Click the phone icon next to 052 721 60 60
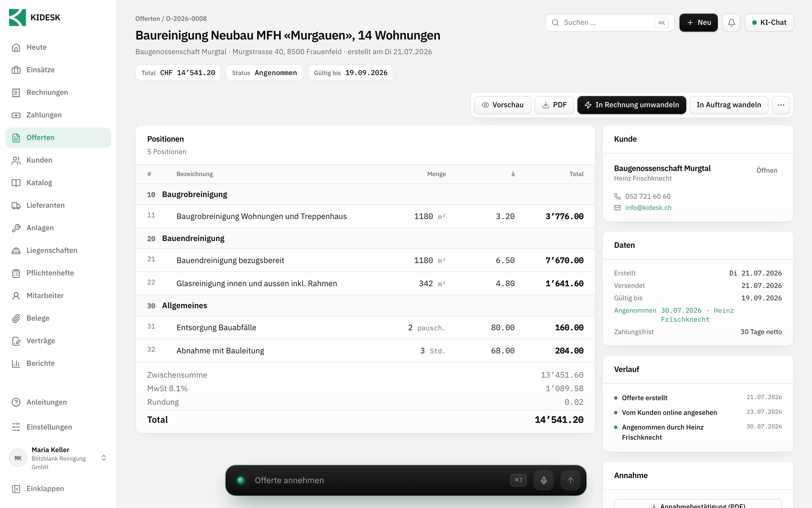The width and height of the screenshot is (812, 508). [x=617, y=196]
